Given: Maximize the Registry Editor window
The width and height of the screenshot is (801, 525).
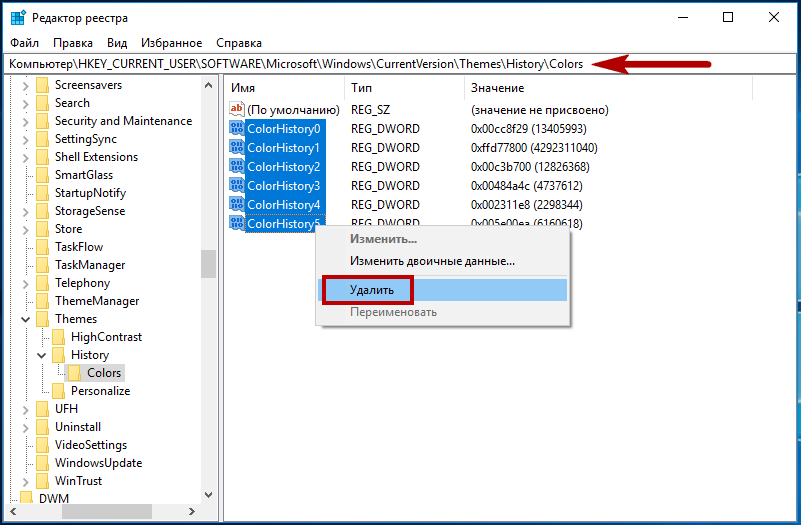Looking at the screenshot, I should (x=728, y=17).
